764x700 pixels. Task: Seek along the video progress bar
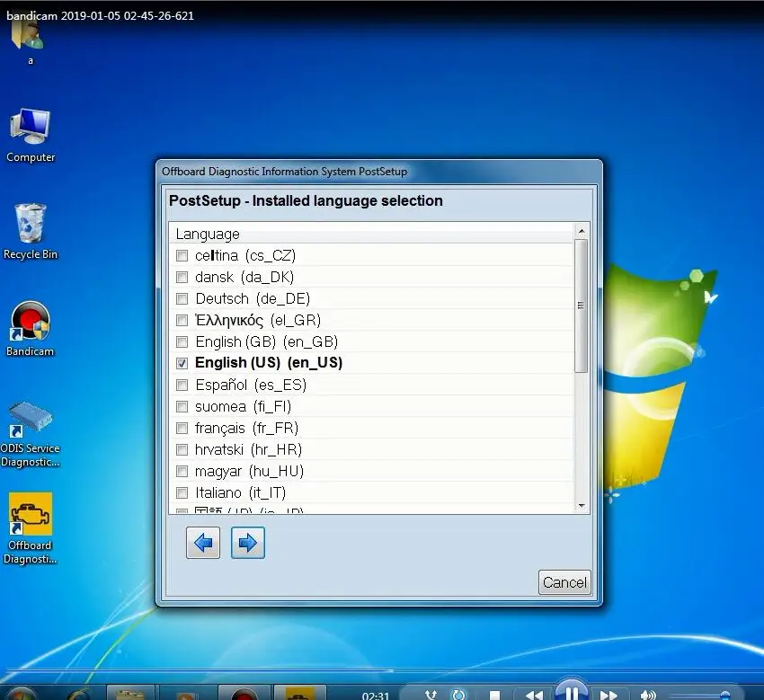tap(382, 670)
